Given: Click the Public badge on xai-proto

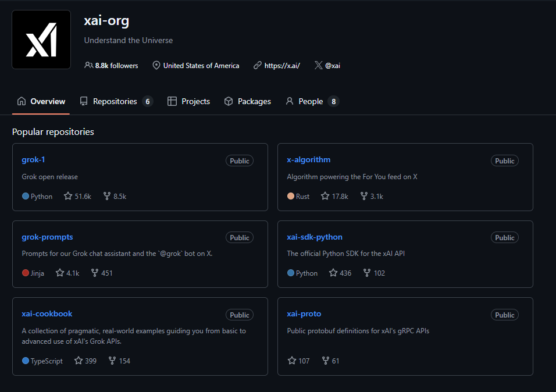Looking at the screenshot, I should [x=505, y=315].
